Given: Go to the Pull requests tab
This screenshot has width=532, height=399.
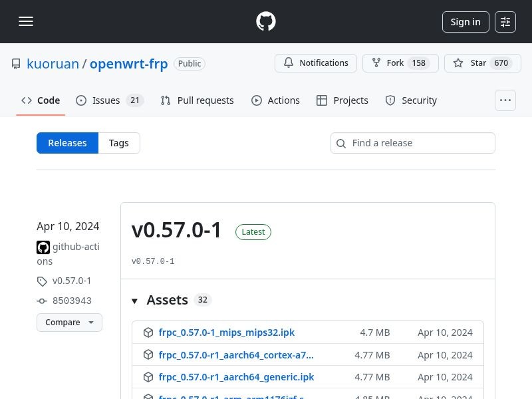Looking at the screenshot, I should point(198,100).
